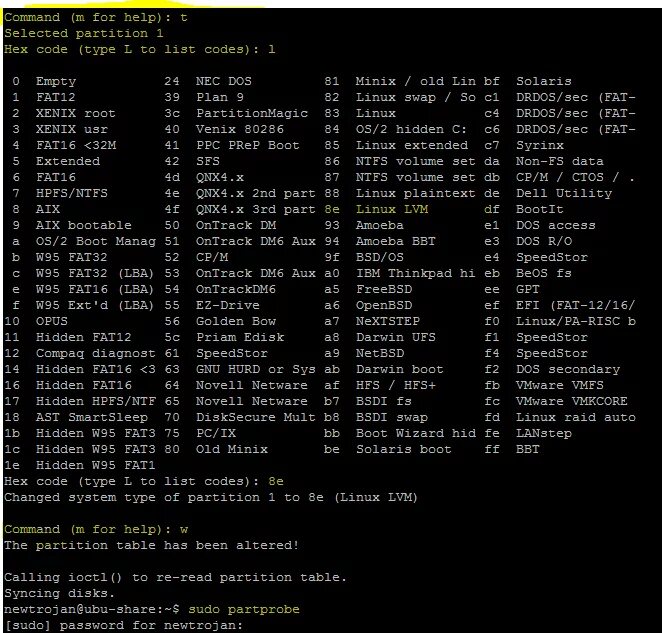This screenshot has width=662, height=633.
Task: Click the 'XENIX usr' entry
Action: click(72, 130)
